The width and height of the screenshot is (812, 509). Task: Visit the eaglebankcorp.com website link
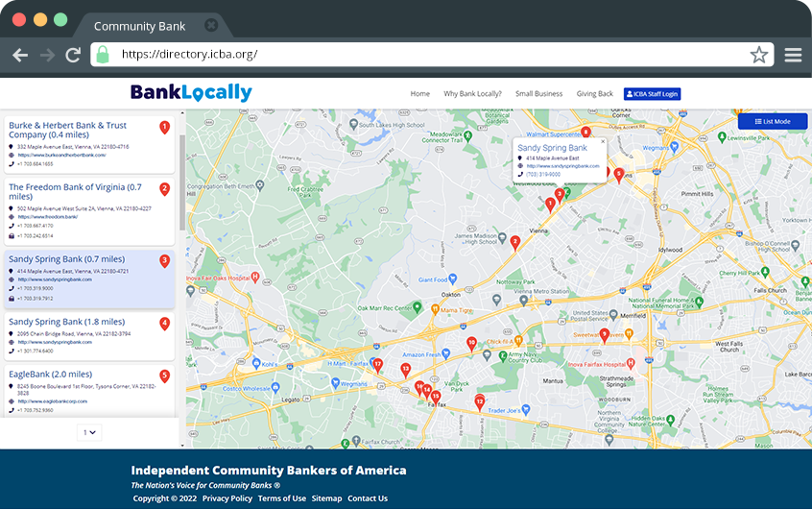(x=52, y=401)
